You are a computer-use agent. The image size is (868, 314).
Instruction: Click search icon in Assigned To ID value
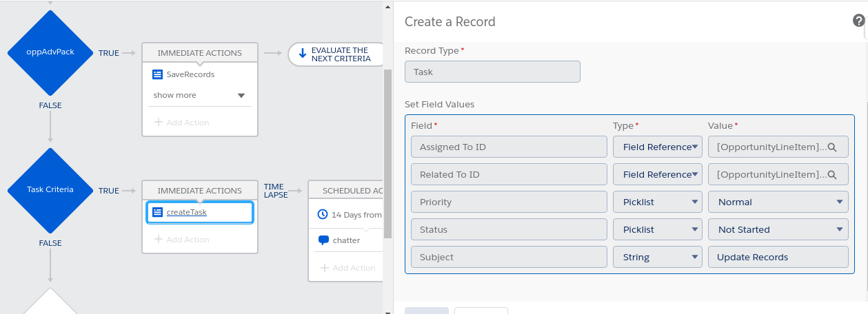832,147
